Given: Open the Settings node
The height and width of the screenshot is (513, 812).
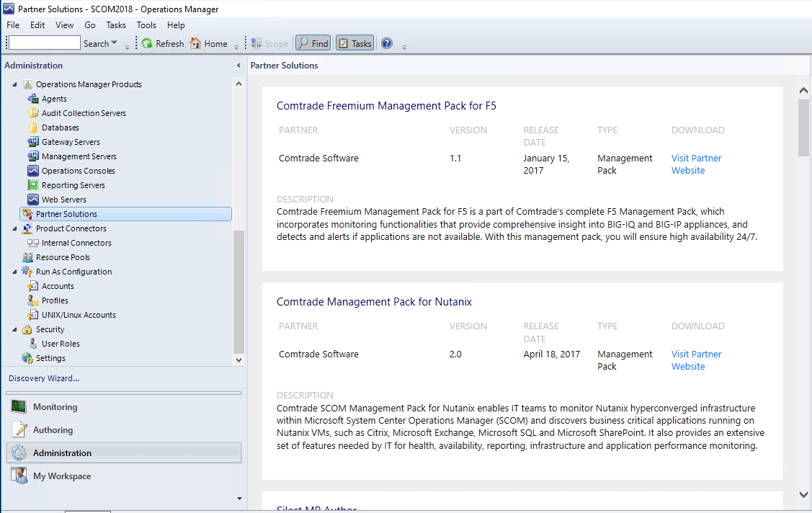Looking at the screenshot, I should (50, 358).
